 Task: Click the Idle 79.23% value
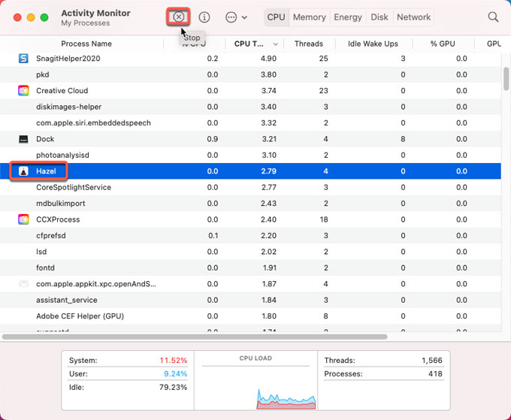(x=173, y=387)
